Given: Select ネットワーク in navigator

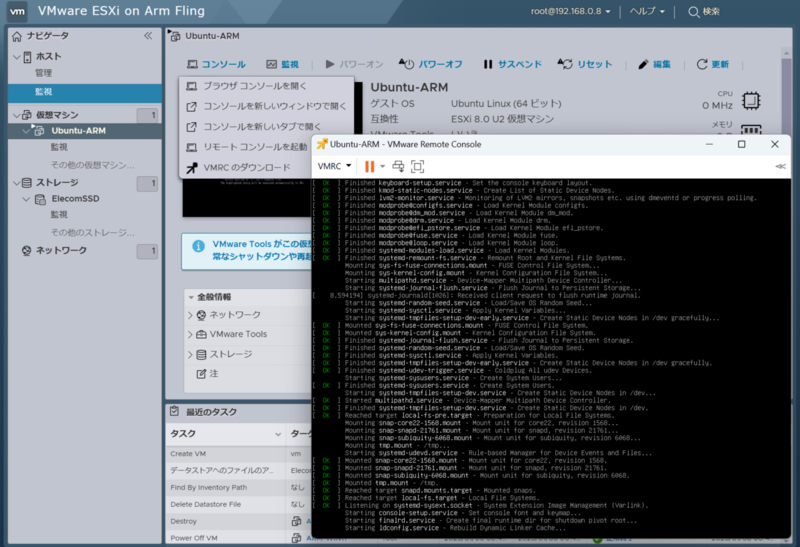Looking at the screenshot, I should click(x=61, y=251).
